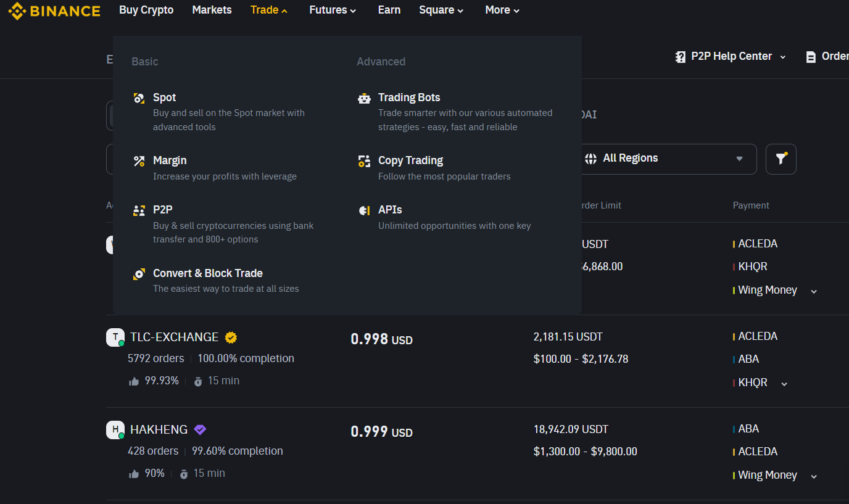Expand the Futures menu

click(333, 10)
